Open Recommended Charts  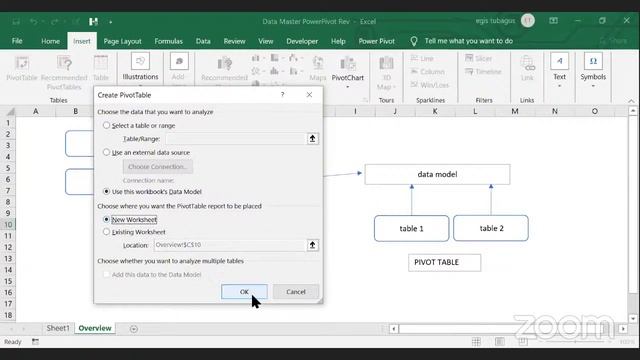point(224,69)
